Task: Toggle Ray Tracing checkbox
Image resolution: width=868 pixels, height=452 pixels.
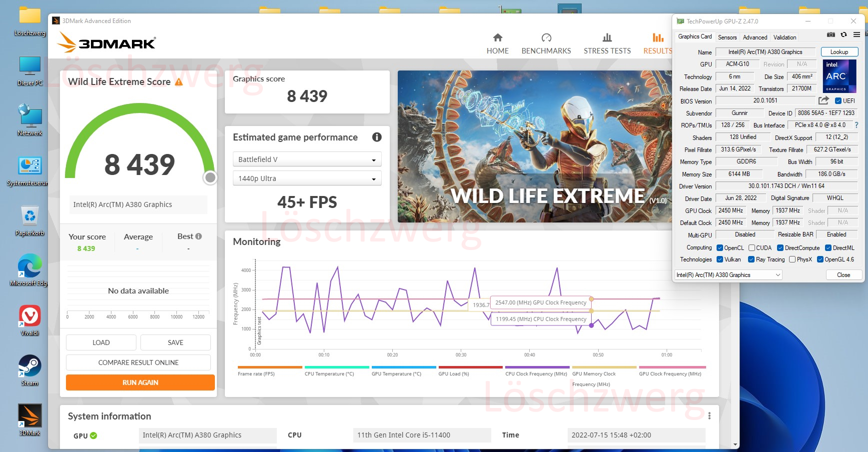Action: point(751,259)
